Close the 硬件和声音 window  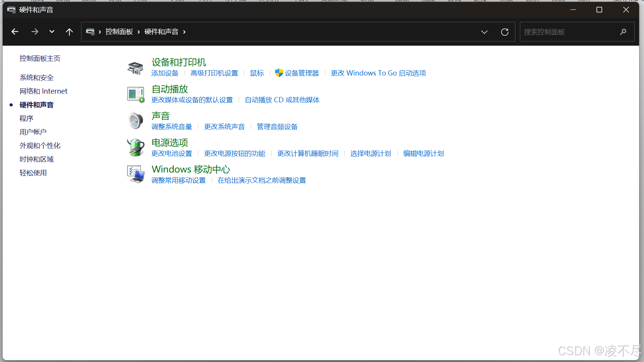click(x=626, y=10)
